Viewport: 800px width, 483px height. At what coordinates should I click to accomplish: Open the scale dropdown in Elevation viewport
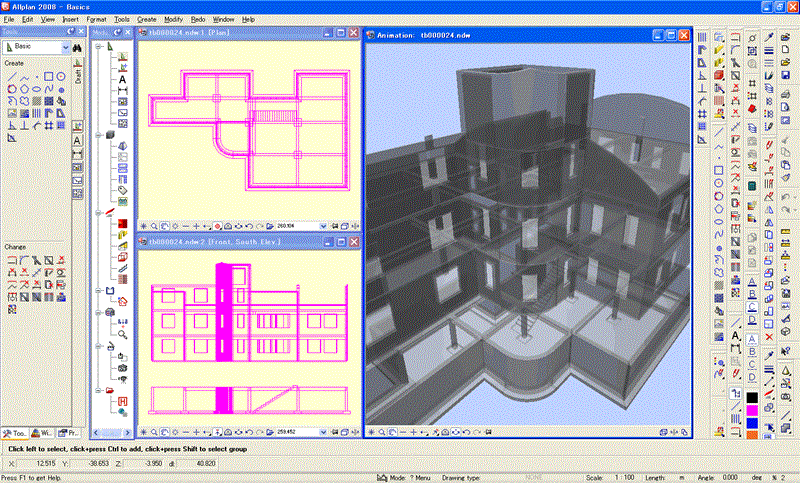pos(323,432)
